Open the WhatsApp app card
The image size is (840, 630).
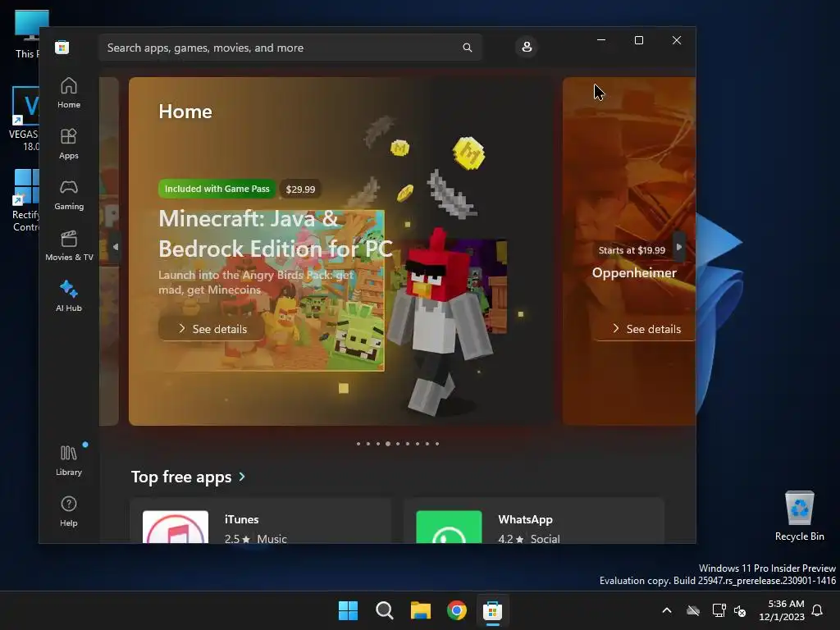tap(534, 521)
